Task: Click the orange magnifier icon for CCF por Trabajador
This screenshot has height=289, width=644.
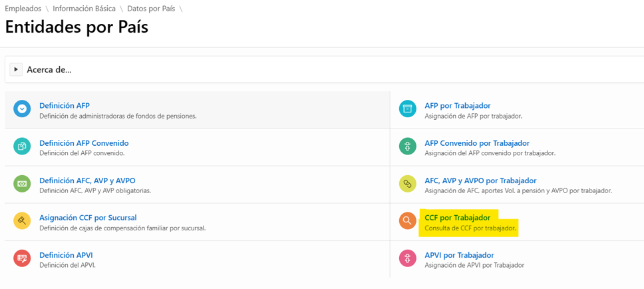Action: tap(407, 221)
